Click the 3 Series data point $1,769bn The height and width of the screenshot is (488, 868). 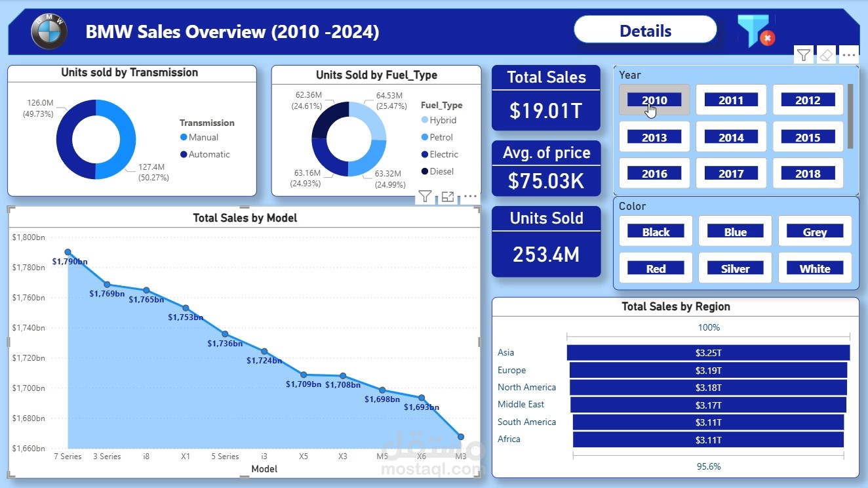point(107,285)
